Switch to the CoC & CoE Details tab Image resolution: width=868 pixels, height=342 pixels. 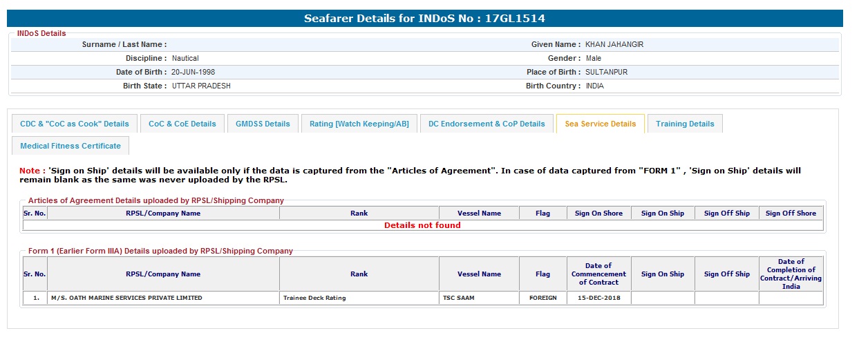point(182,124)
